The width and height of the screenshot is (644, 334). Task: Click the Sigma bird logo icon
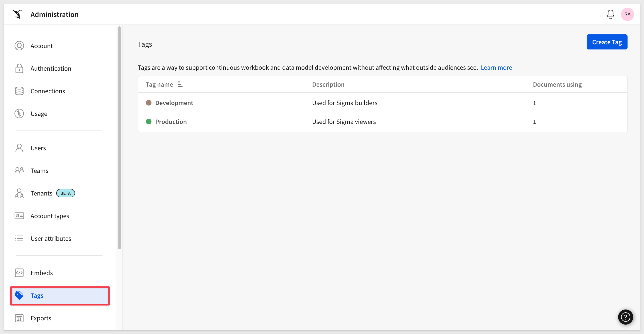[x=17, y=14]
